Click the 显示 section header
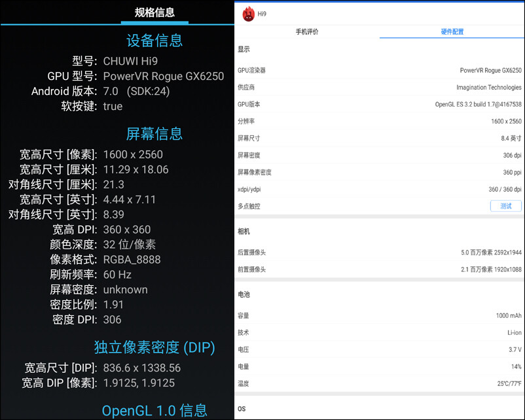 point(244,49)
